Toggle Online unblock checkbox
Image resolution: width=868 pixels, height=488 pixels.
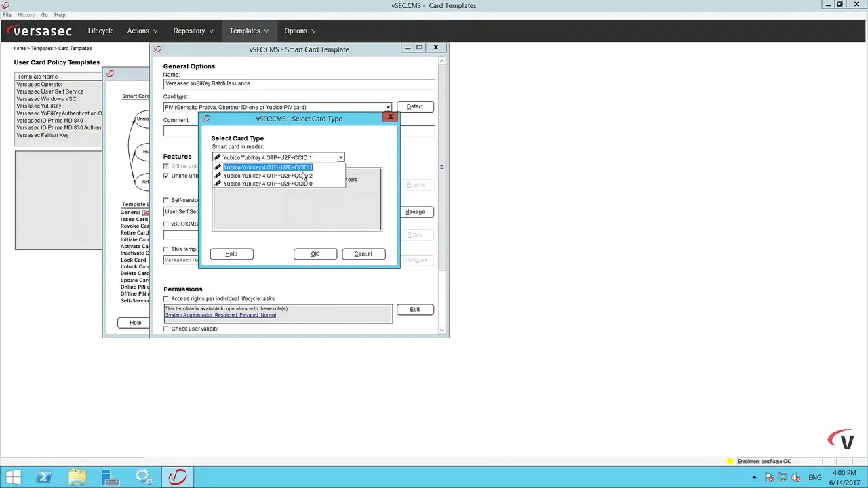tap(166, 176)
